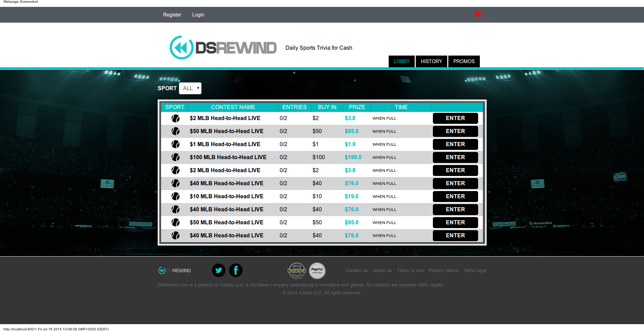Switch to the HISTORY tab
644x331 pixels.
pyautogui.click(x=432, y=61)
